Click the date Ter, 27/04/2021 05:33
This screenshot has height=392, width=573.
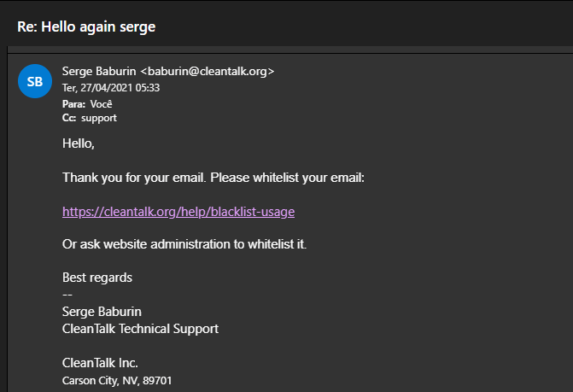tap(111, 88)
